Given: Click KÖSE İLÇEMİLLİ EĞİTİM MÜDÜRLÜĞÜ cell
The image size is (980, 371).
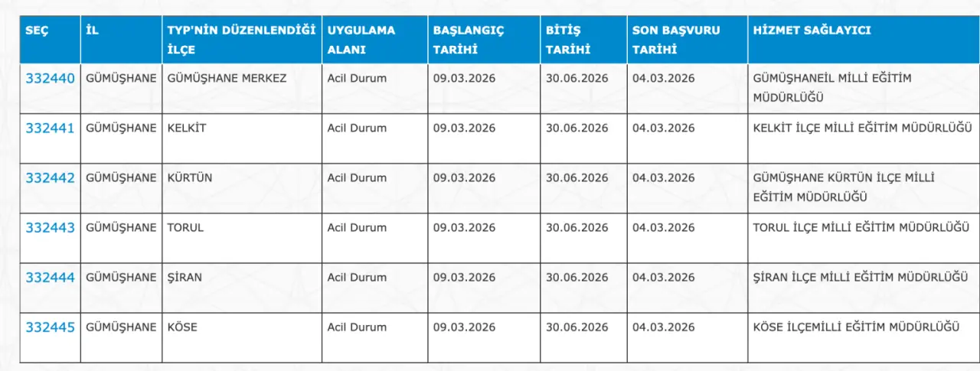Looking at the screenshot, I should (x=856, y=327).
